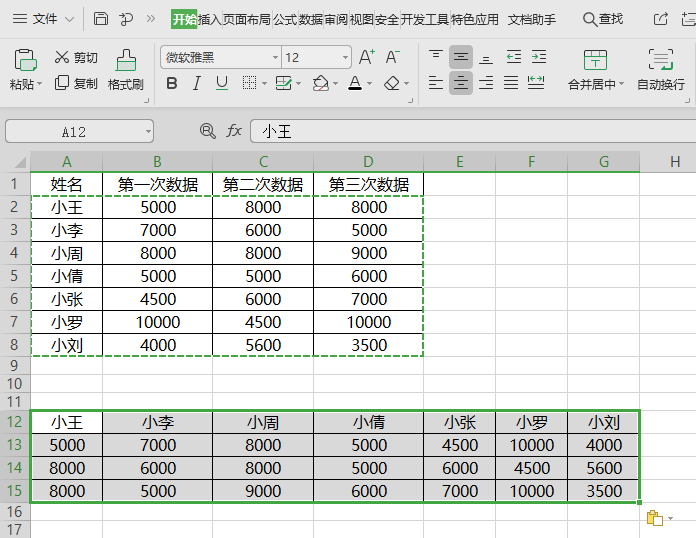Toggle Underline formatting
Viewport: 696px width, 538px height.
pos(222,83)
